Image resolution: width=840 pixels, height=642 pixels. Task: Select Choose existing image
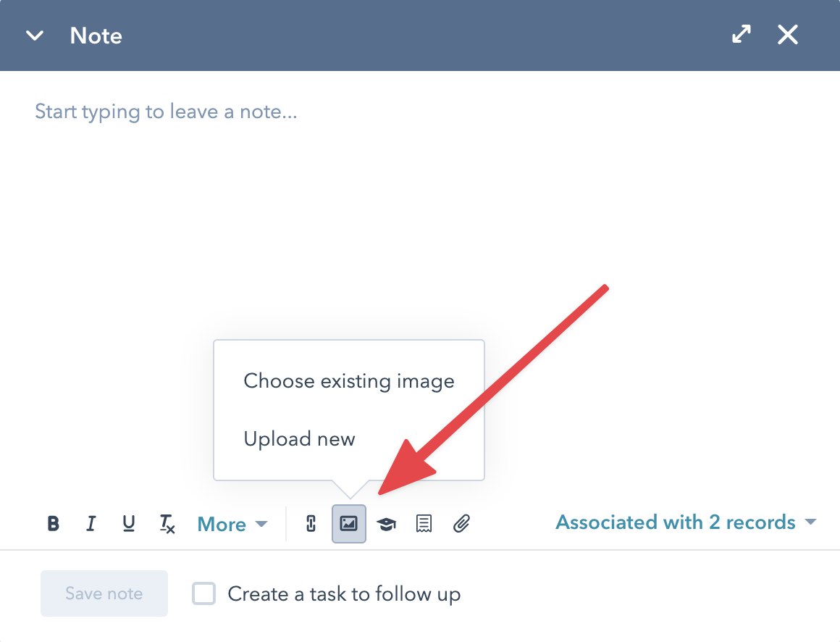(x=349, y=381)
